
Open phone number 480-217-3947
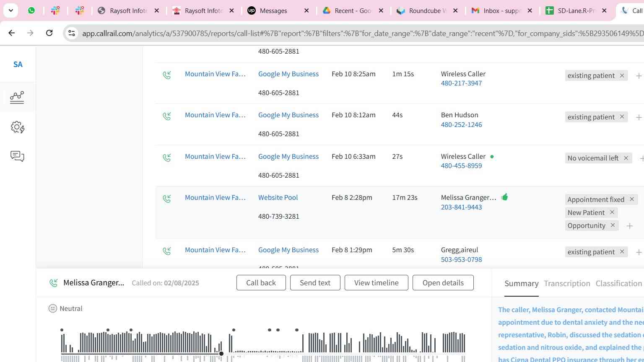point(461,83)
